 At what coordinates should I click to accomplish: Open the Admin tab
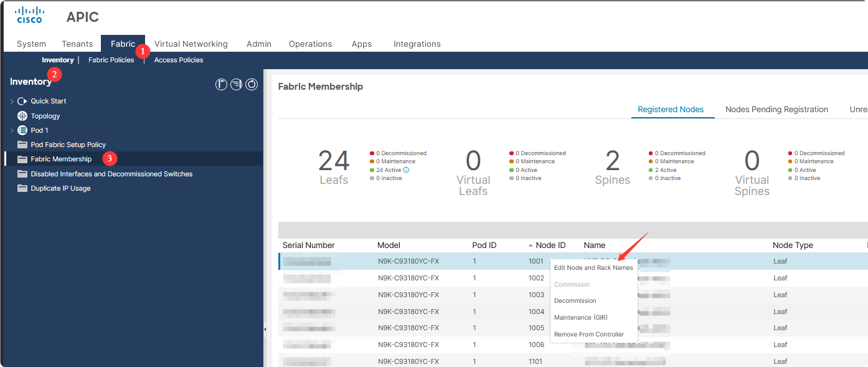click(x=259, y=44)
